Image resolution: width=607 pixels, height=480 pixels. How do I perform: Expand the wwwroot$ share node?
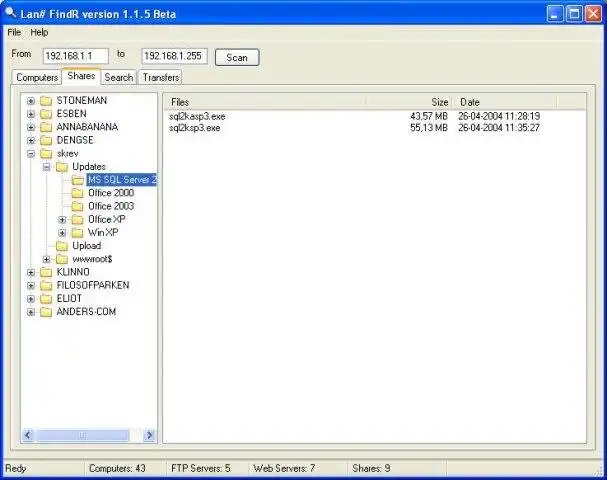pyautogui.click(x=47, y=259)
